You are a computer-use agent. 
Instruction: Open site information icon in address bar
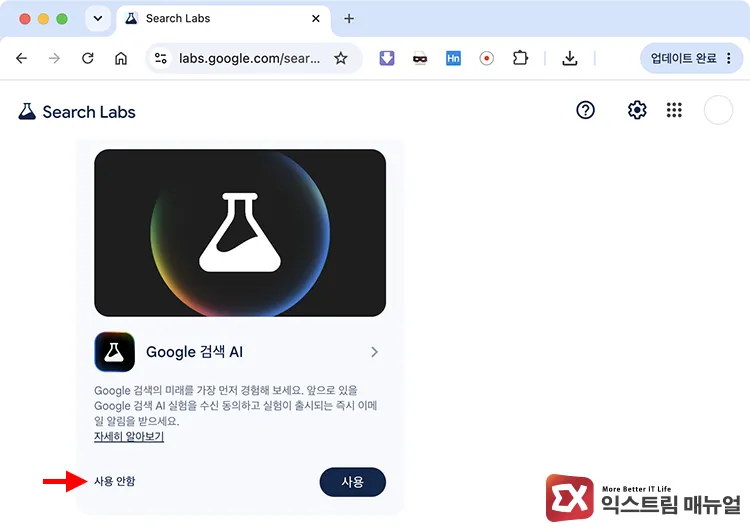point(161,58)
